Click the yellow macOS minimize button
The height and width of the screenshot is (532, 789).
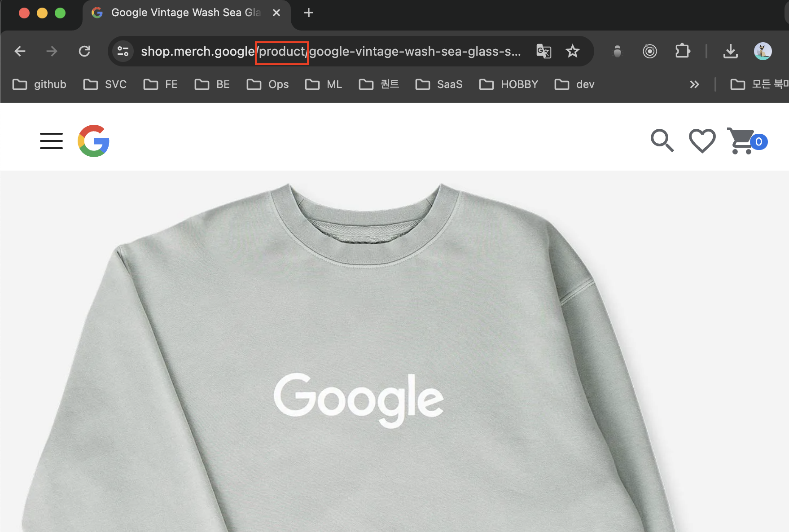42,13
